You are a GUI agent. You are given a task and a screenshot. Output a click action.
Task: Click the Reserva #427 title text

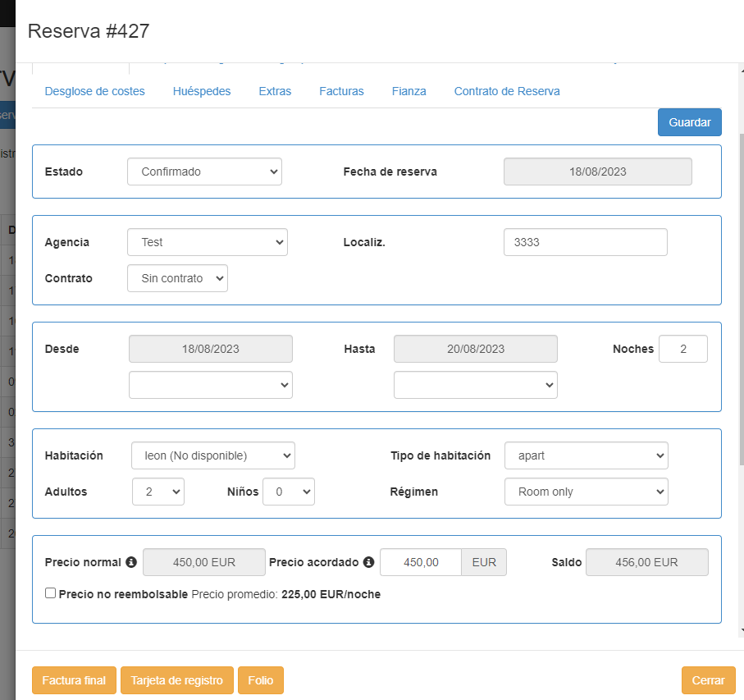point(89,31)
